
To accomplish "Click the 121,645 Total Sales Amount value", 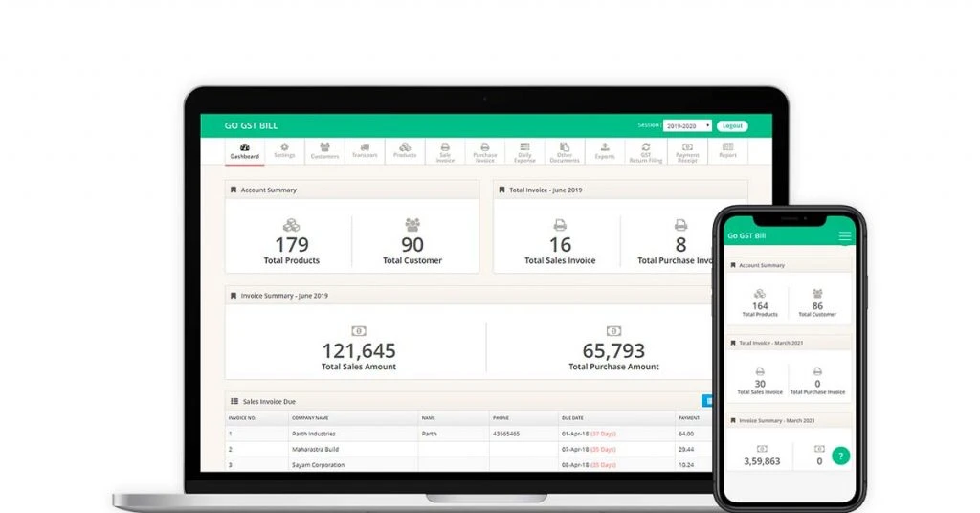I will [359, 350].
